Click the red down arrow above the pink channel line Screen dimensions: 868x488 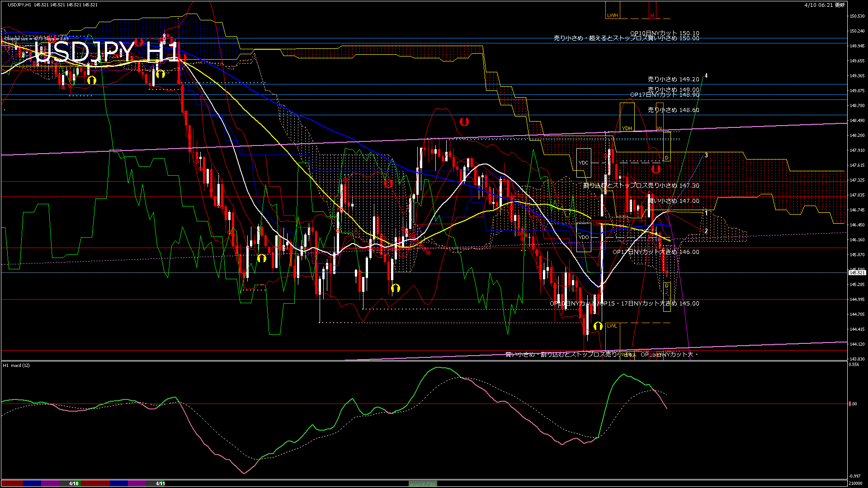pyautogui.click(x=464, y=122)
